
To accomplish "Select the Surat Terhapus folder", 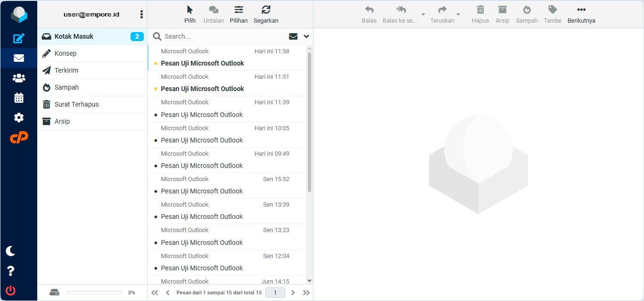I will click(76, 104).
